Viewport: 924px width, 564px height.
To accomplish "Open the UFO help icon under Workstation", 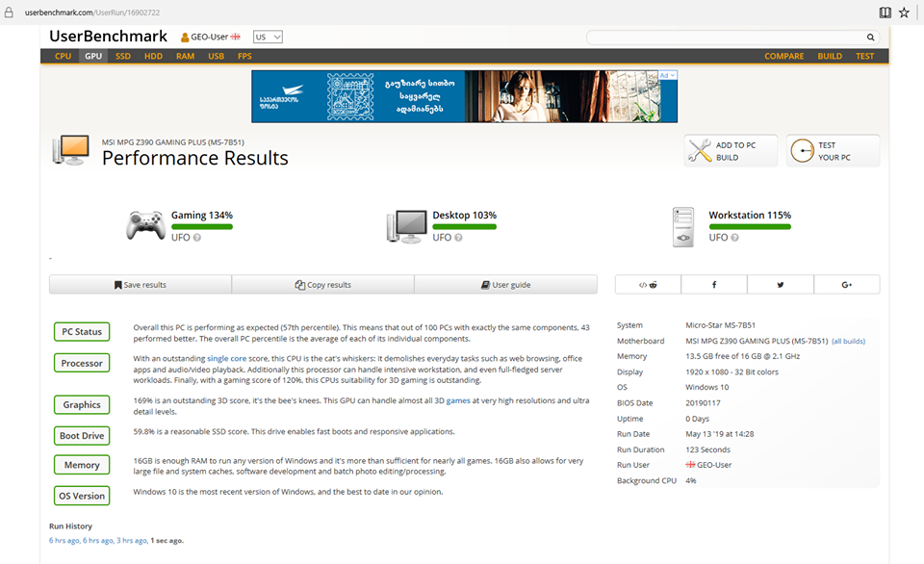I will click(734, 238).
